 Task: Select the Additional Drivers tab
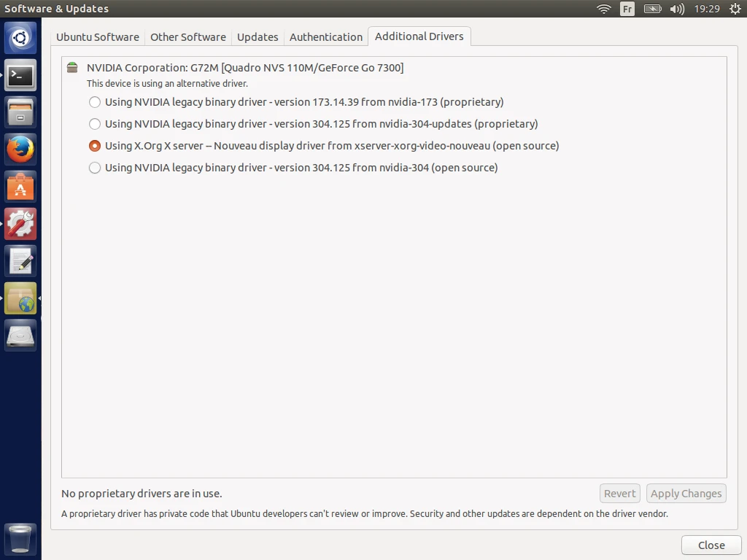(419, 36)
